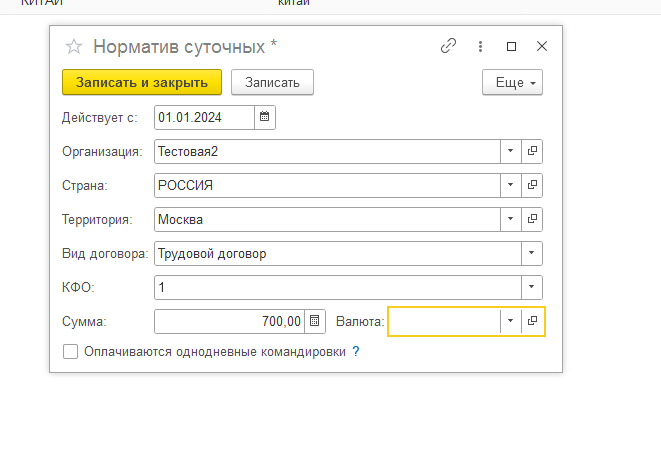Show help for однодневные командировки question mark
661x451 pixels.
pos(356,352)
